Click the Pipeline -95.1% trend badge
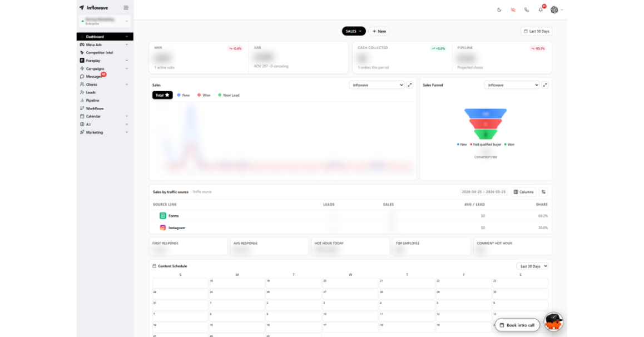 (538, 48)
